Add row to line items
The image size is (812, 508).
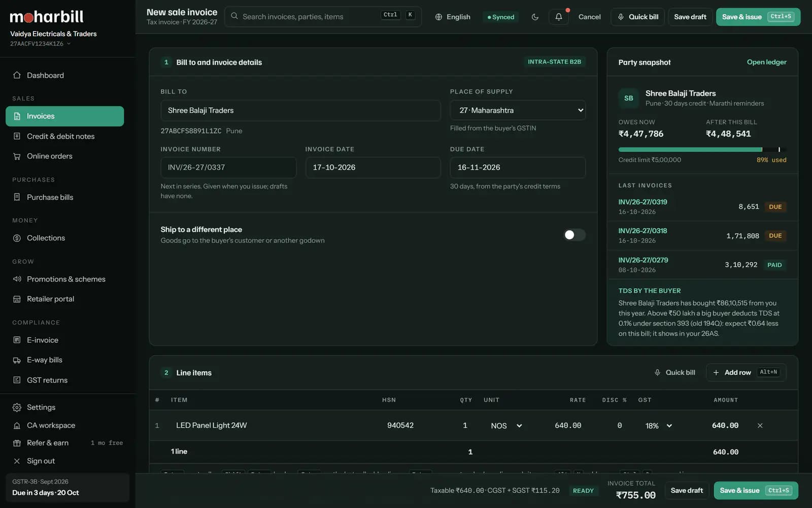pyautogui.click(x=746, y=372)
